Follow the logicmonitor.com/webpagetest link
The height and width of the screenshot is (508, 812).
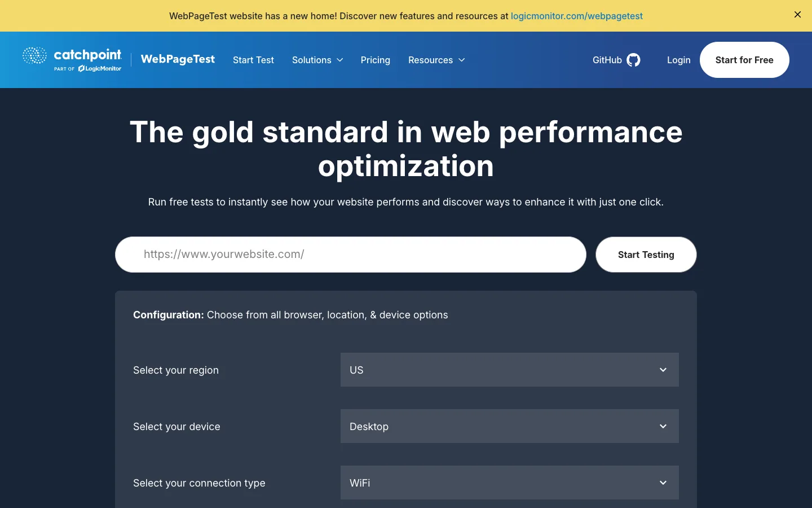coord(577,16)
